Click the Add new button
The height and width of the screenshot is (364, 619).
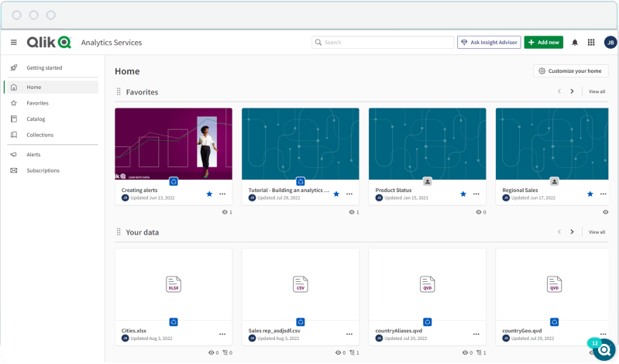click(543, 43)
